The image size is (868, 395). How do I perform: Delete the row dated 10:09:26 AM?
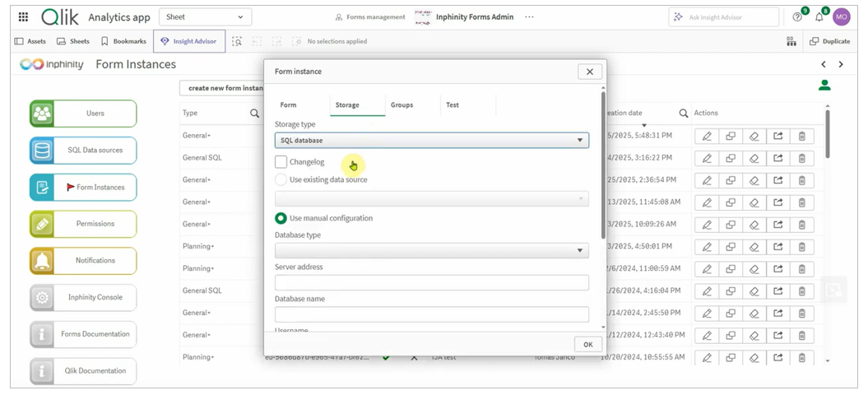(801, 225)
